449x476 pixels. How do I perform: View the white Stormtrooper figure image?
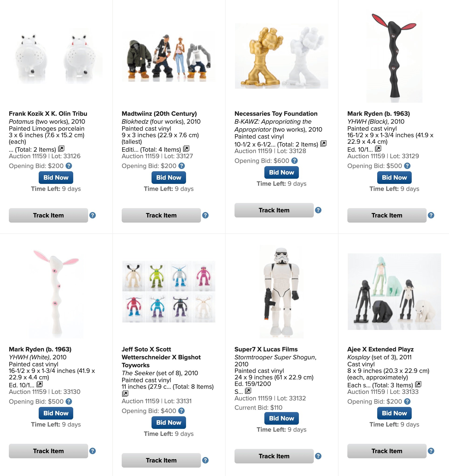[x=281, y=291]
